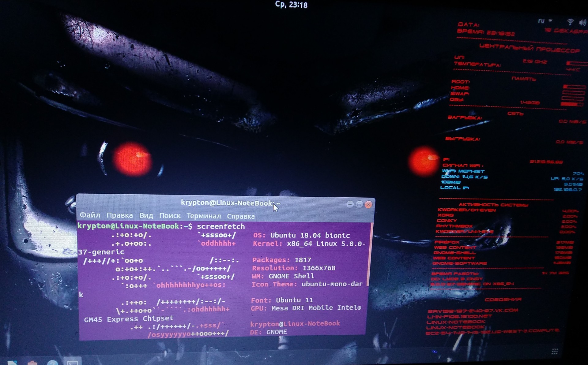588x365 pixels.
Task: Open the clock showing Ср, 23:18
Action: tap(291, 4)
